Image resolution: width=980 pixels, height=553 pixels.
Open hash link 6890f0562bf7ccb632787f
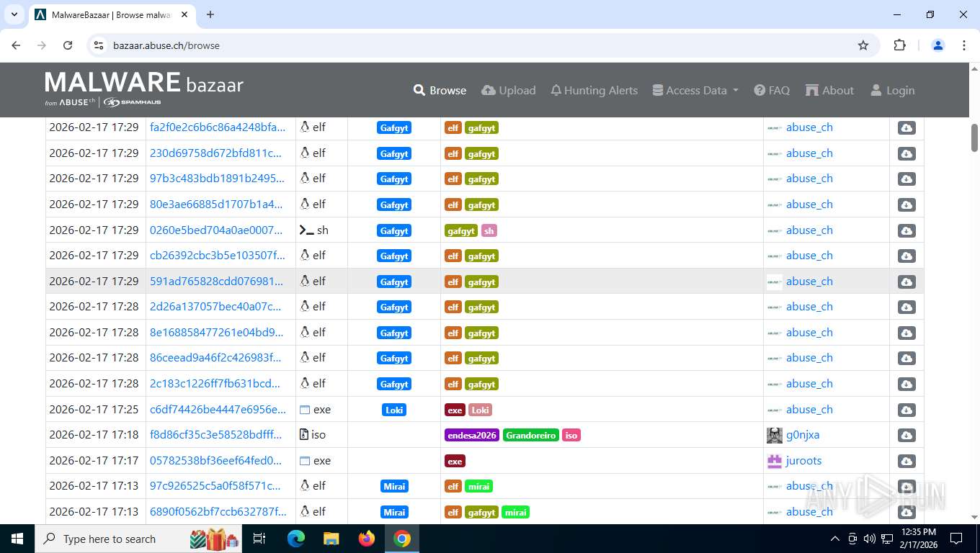tap(218, 512)
